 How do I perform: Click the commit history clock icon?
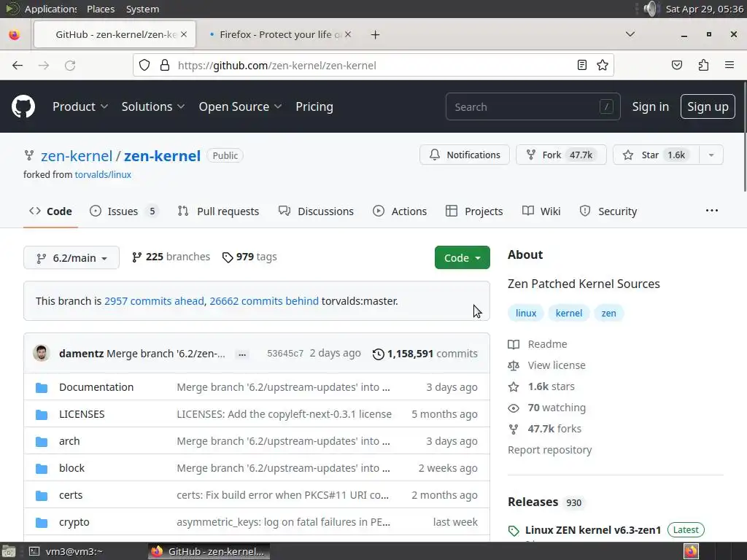[x=379, y=354]
